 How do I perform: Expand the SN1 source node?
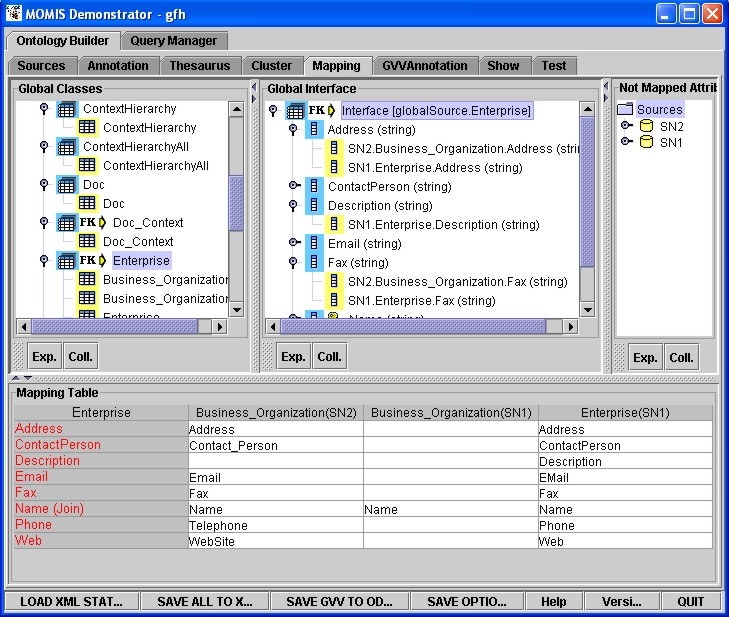click(x=626, y=141)
